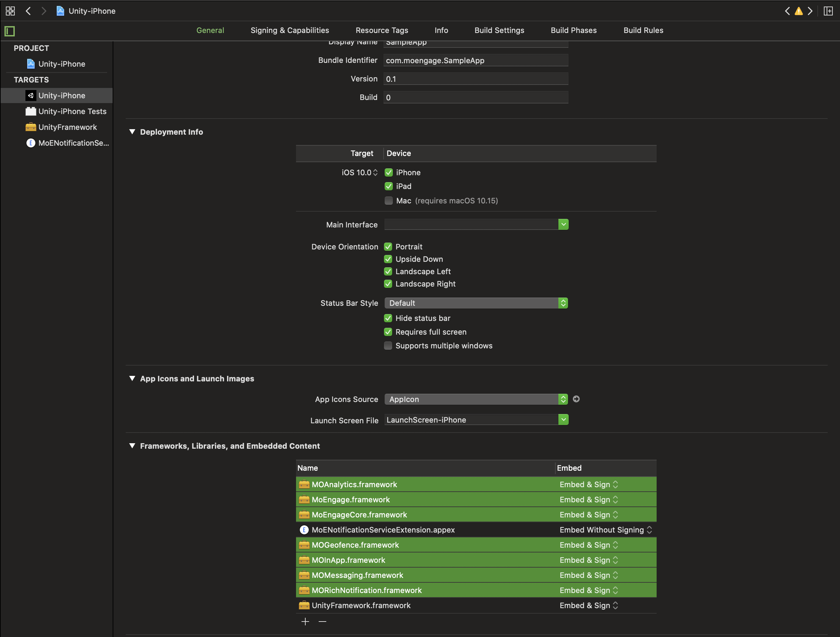840x637 pixels.
Task: Uncheck Hide status bar
Action: 388,318
